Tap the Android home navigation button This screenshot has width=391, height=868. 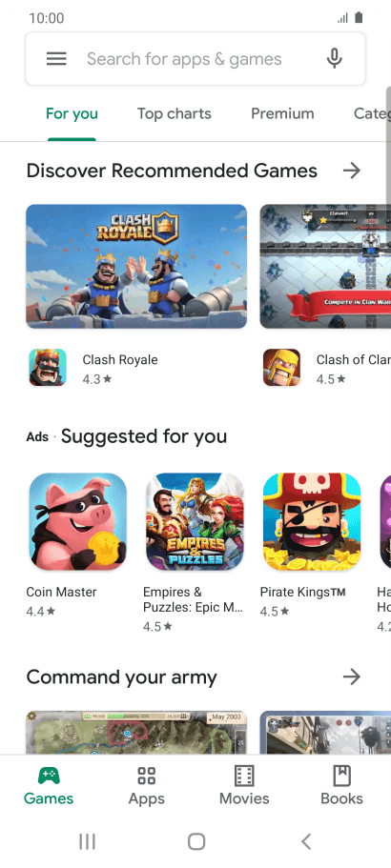point(196,841)
